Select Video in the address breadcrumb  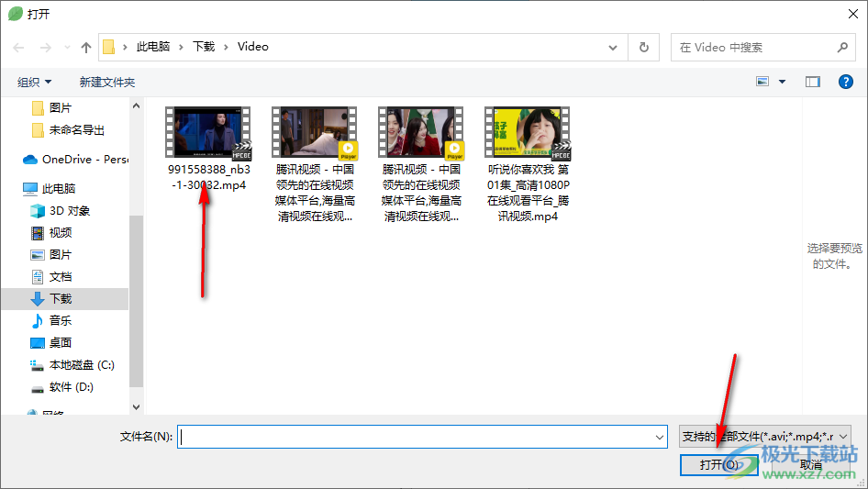pyautogui.click(x=253, y=47)
